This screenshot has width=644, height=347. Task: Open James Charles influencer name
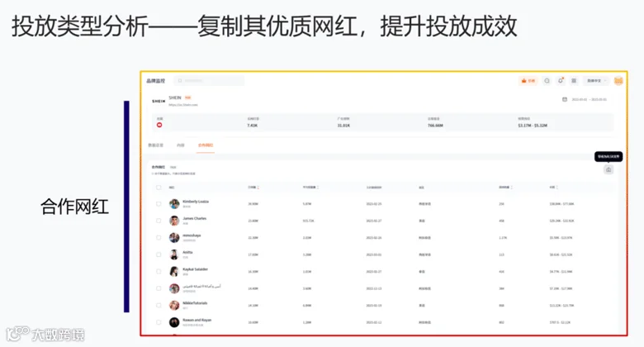[194, 218]
